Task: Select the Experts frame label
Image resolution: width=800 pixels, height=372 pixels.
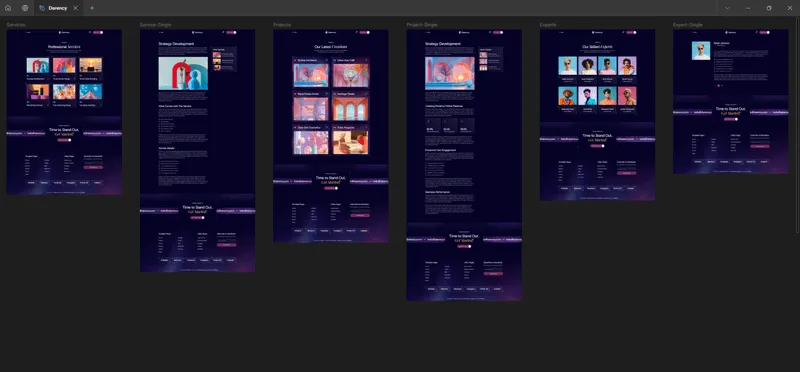Action: [x=548, y=24]
